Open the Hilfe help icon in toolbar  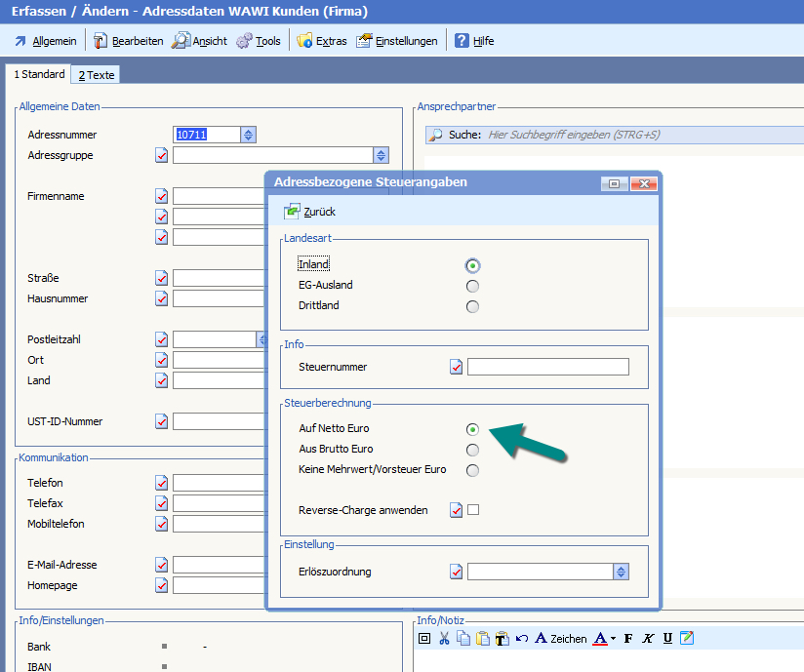pos(462,41)
